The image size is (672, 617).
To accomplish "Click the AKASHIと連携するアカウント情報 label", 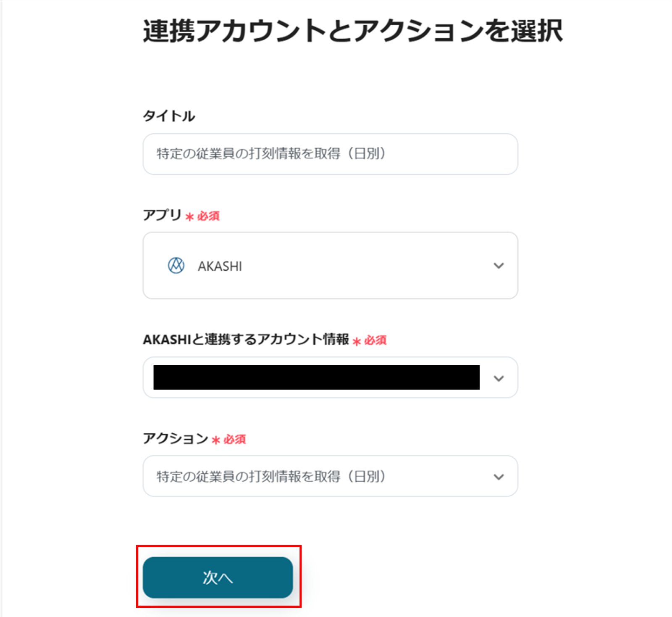I will (246, 339).
